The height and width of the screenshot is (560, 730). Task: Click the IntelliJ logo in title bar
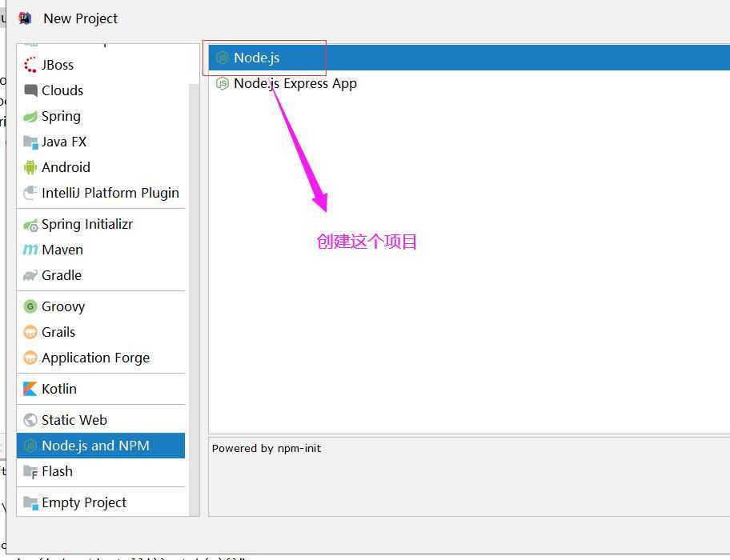tap(25, 18)
